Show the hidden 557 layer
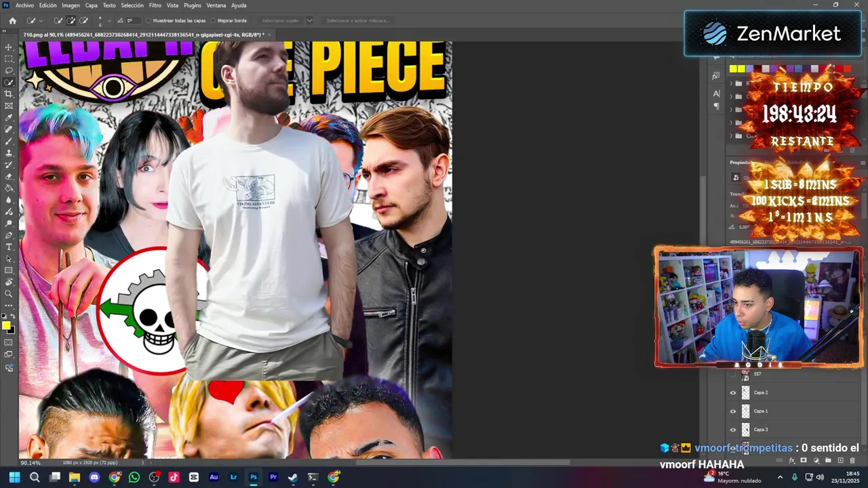 click(732, 374)
